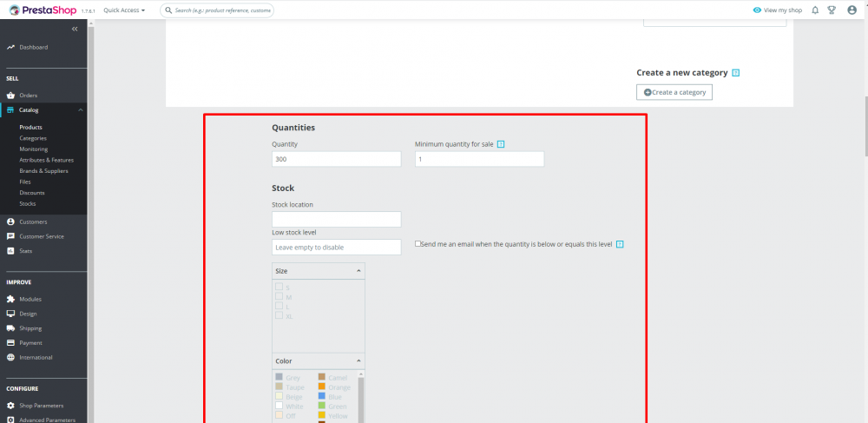This screenshot has width=868, height=423.
Task: Click the Modules puzzle icon
Action: [10, 299]
